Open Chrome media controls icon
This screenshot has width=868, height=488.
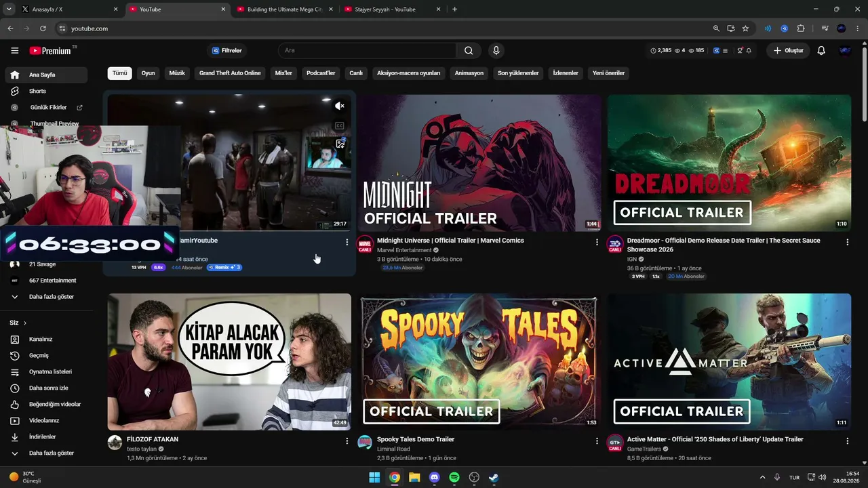825,28
